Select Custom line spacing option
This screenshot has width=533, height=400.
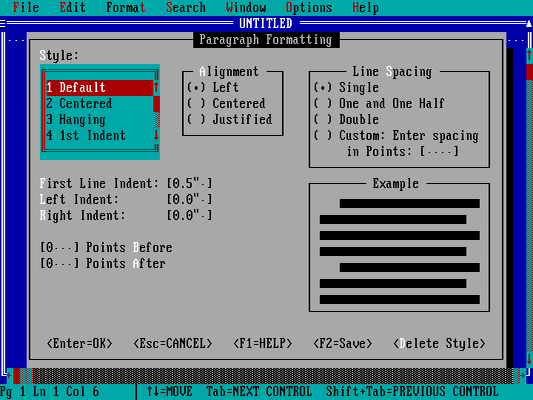396,135
